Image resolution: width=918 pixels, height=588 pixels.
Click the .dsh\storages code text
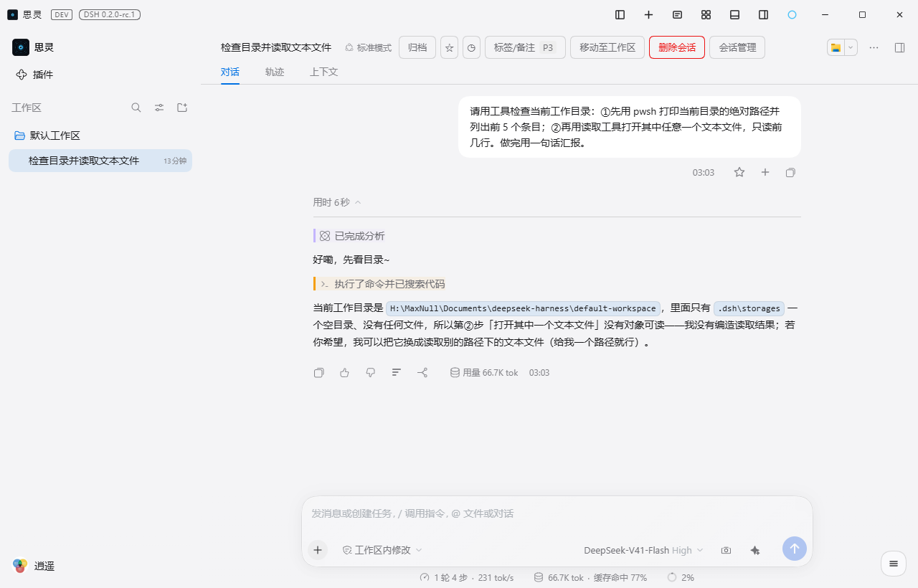tap(749, 308)
